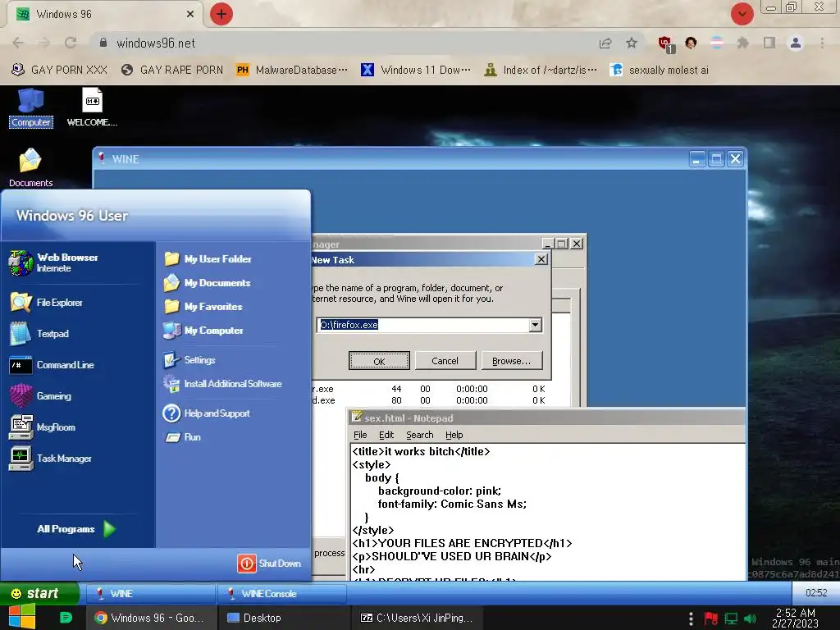Open Notepad Help menu
Screen dimensions: 840x630
click(454, 435)
